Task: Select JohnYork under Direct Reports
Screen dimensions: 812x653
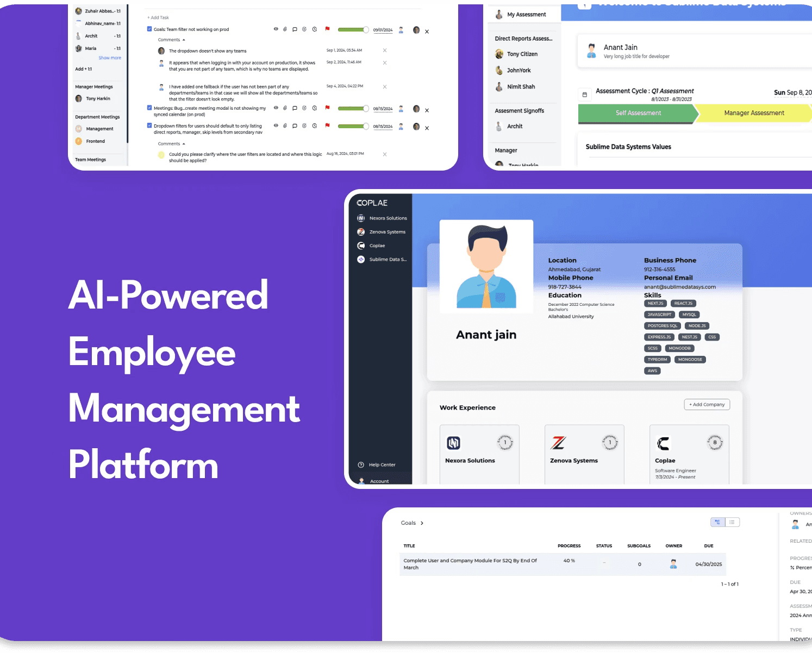Action: 513,71
